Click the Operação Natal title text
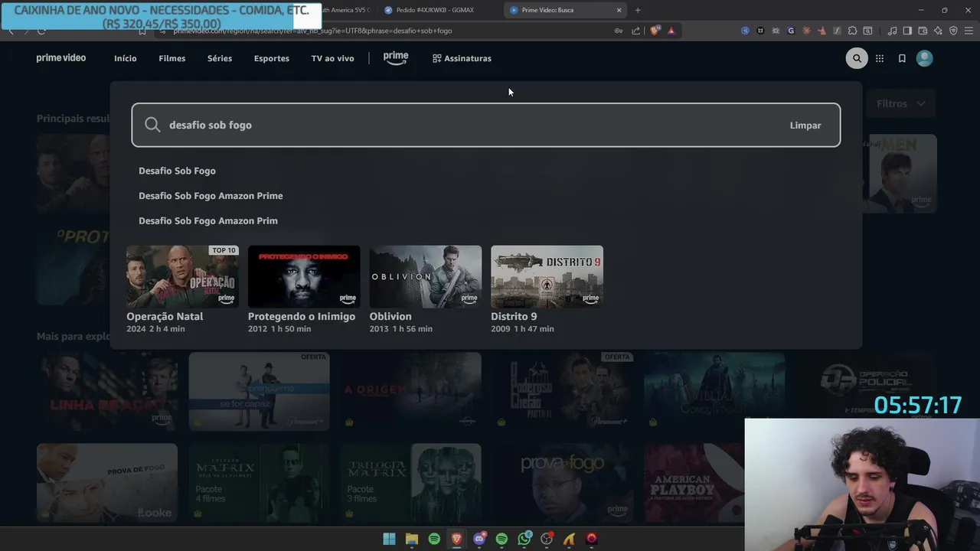 click(x=165, y=316)
